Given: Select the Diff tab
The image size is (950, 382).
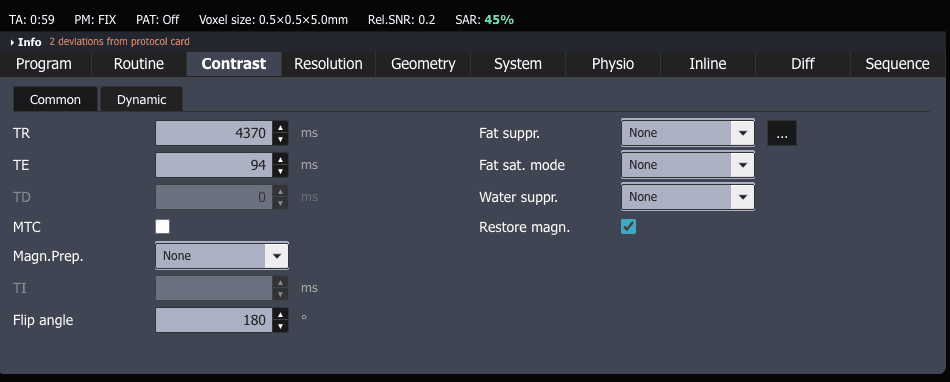Looking at the screenshot, I should (803, 64).
